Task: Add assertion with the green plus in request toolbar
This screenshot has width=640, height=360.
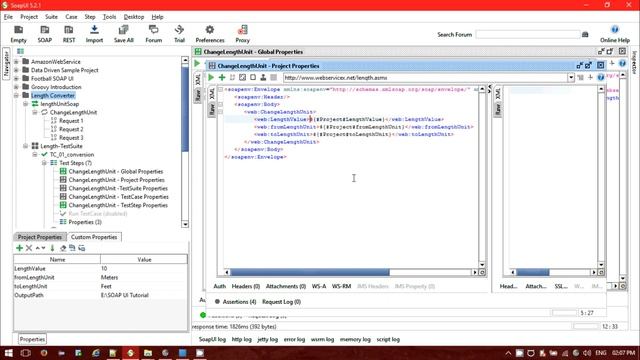Action: [x=222, y=77]
